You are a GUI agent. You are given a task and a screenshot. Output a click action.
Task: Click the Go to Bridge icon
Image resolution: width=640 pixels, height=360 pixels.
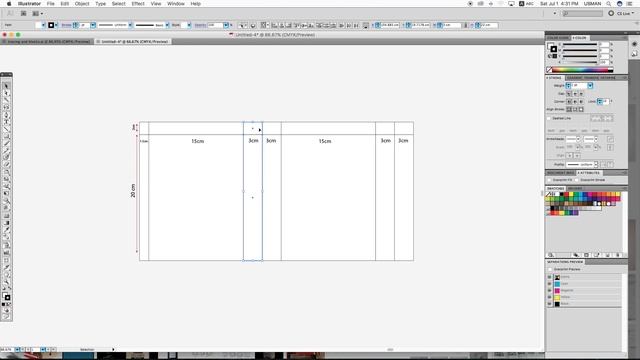24,13
